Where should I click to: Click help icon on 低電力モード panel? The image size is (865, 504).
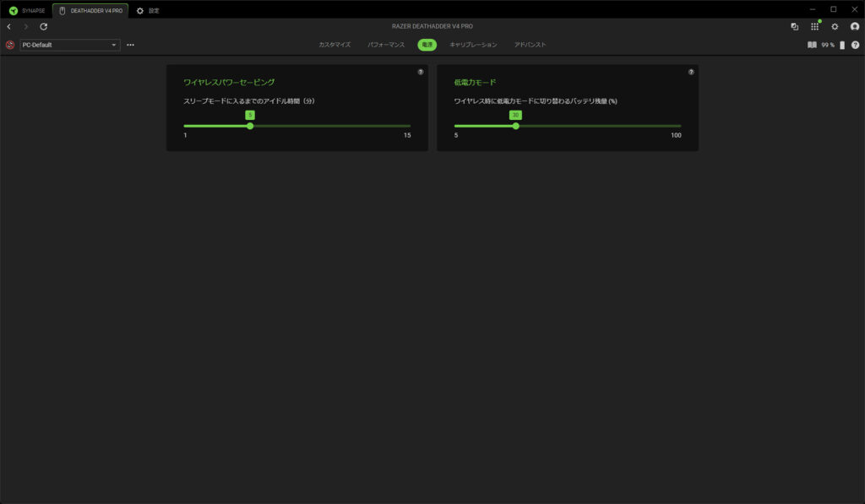pyautogui.click(x=691, y=73)
